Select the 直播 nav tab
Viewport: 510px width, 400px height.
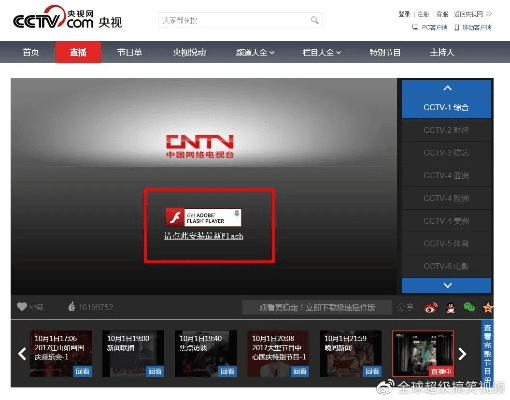78,52
